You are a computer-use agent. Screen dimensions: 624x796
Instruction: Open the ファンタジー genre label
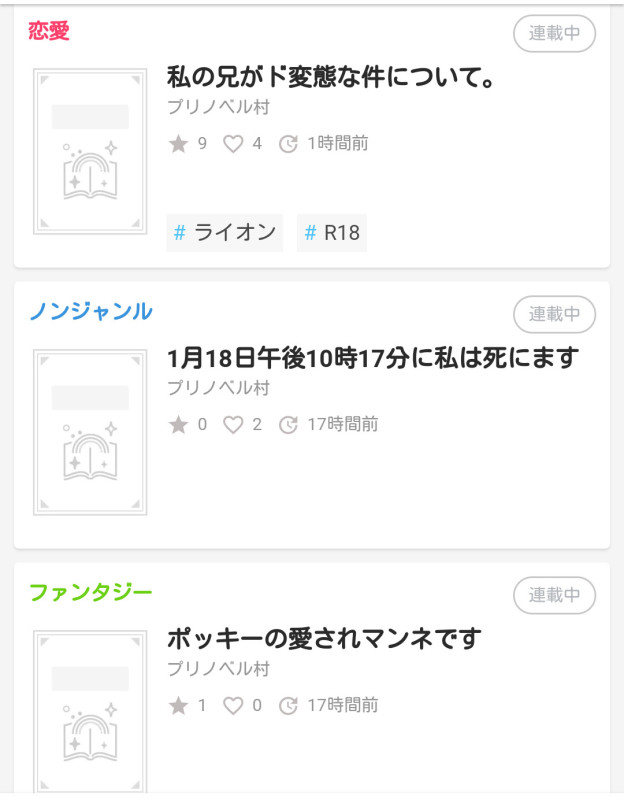click(91, 592)
